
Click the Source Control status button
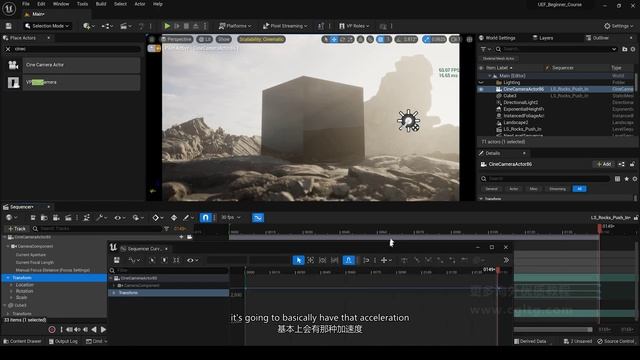click(616, 341)
